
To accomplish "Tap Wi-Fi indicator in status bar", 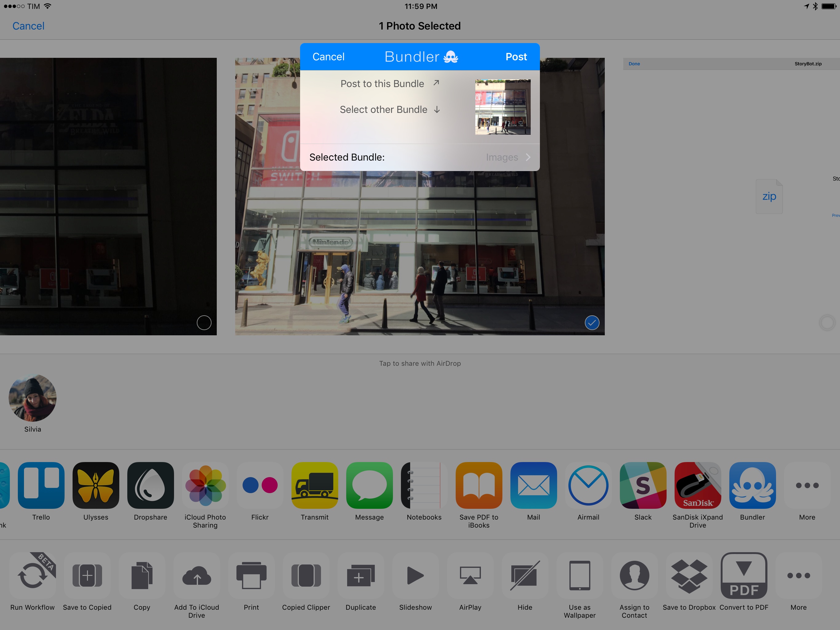I will [47, 6].
